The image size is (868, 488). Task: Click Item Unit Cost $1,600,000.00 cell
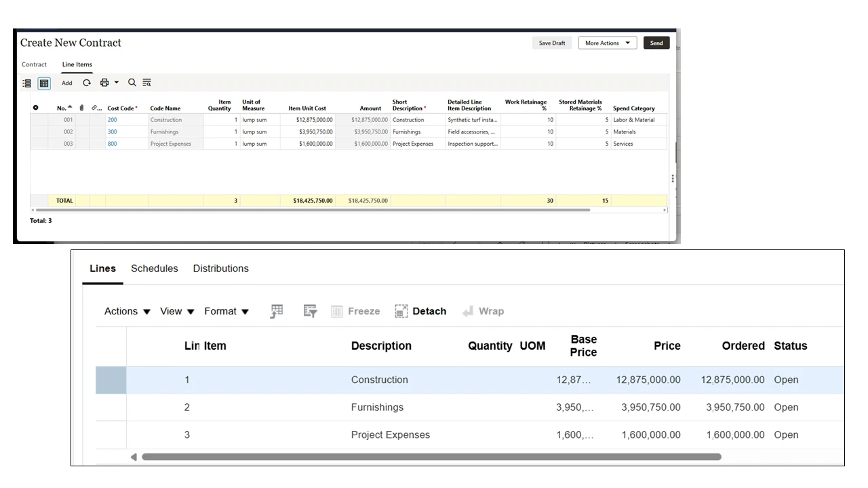(307, 144)
